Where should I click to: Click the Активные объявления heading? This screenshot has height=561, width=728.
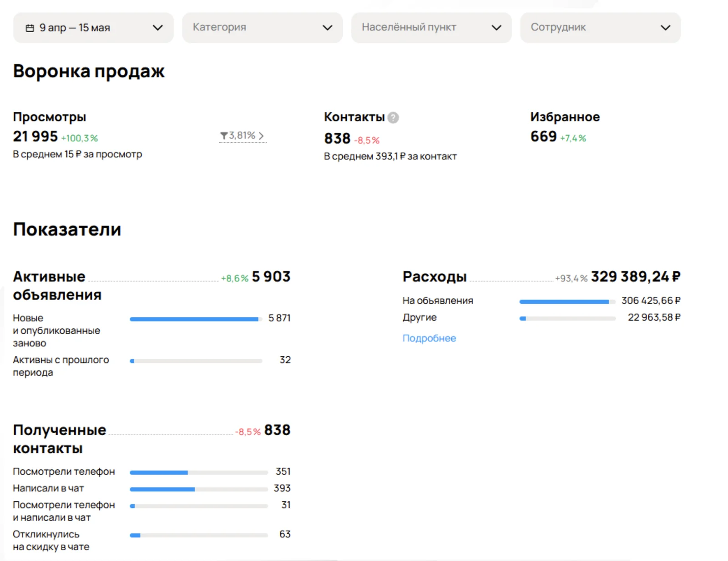click(57, 286)
